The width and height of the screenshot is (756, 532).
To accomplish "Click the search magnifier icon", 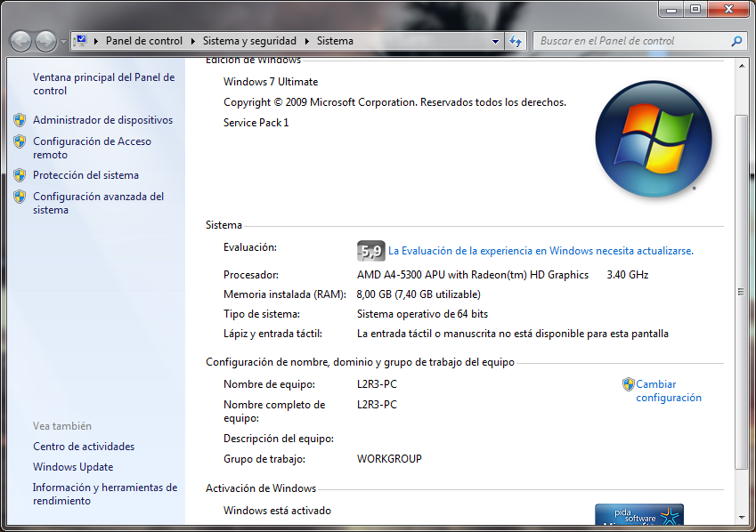I will pyautogui.click(x=736, y=42).
